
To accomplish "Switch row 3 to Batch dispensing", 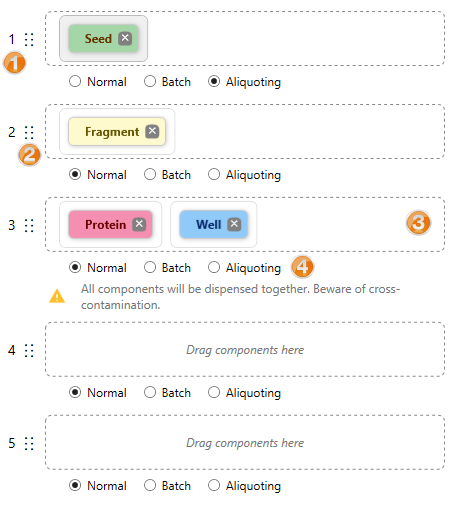I will click(x=150, y=267).
